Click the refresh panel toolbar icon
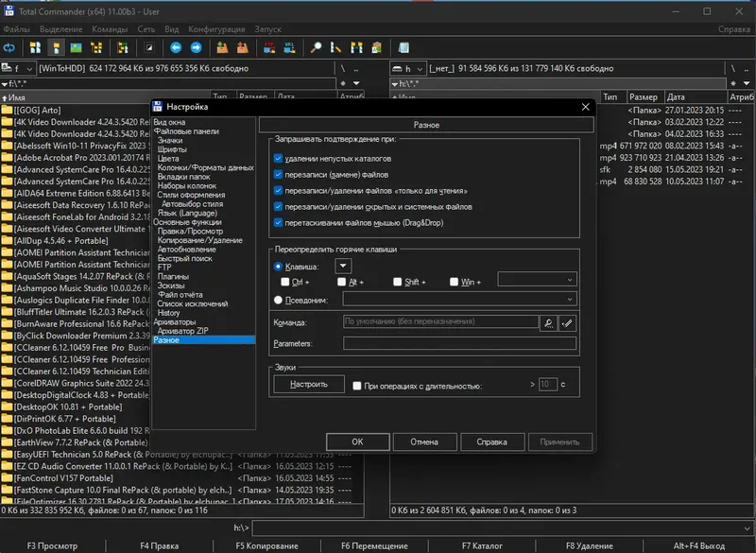This screenshot has height=553, width=756. point(10,46)
